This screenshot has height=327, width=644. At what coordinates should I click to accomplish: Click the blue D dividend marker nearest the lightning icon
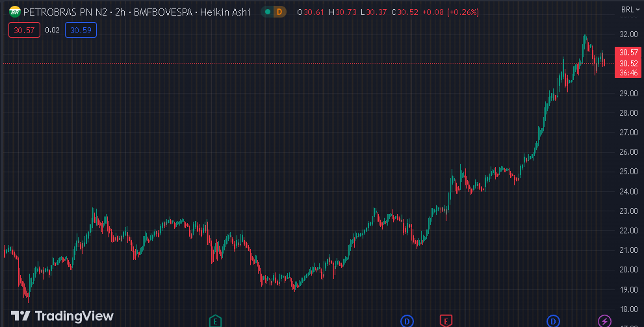(553, 321)
